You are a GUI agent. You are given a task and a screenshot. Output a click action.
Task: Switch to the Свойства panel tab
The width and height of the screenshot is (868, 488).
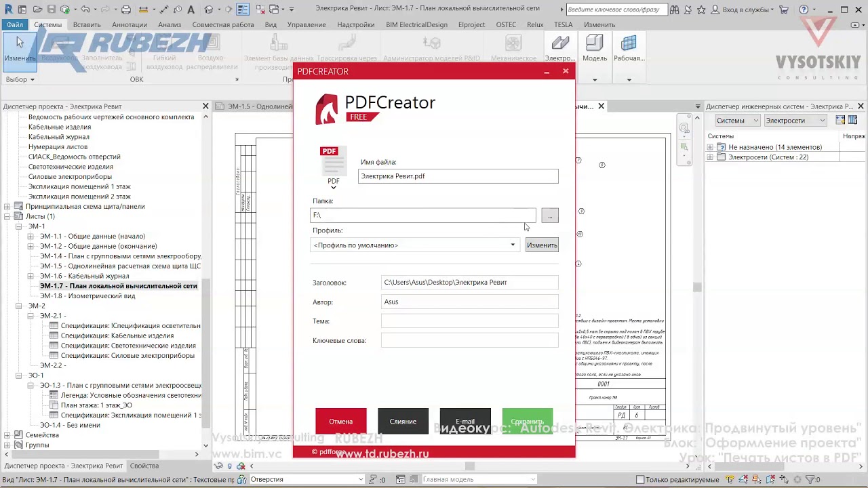point(144,466)
